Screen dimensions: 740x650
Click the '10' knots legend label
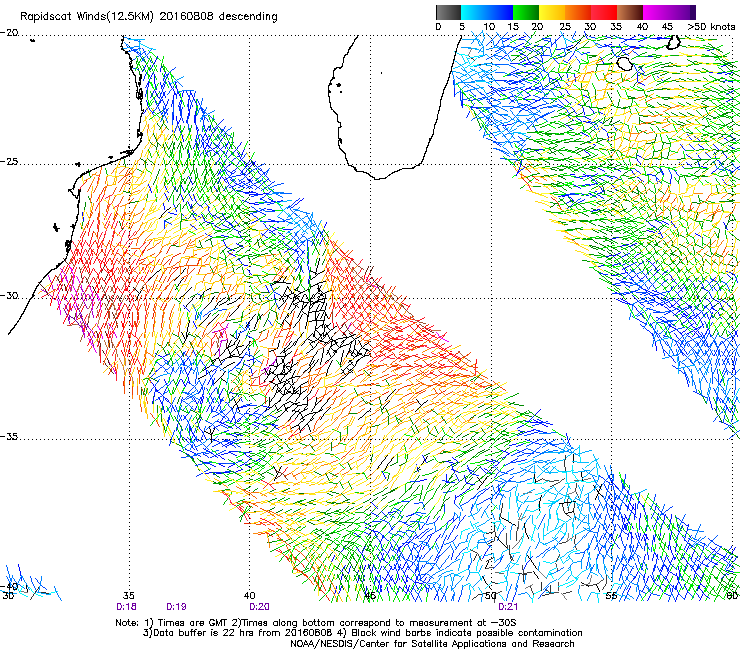[489, 27]
